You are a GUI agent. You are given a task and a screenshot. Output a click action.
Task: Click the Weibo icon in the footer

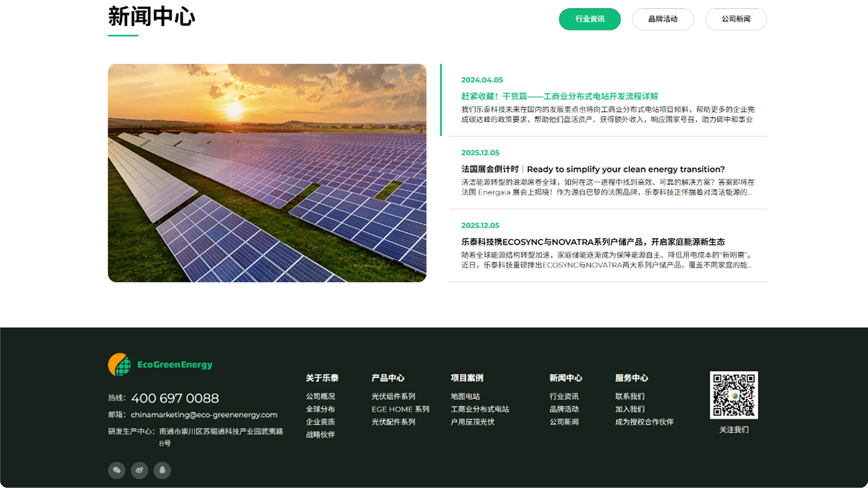coord(139,470)
